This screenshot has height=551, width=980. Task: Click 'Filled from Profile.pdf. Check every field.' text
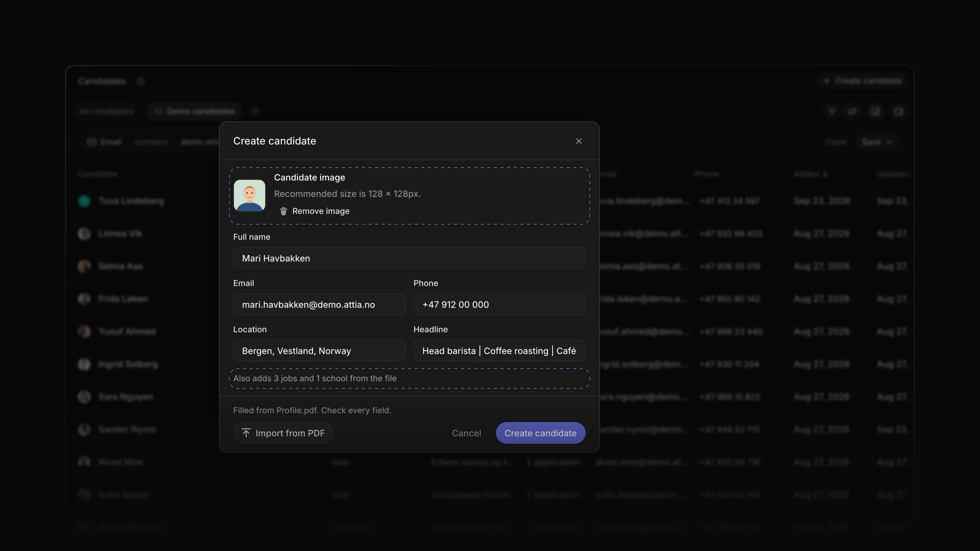(312, 410)
